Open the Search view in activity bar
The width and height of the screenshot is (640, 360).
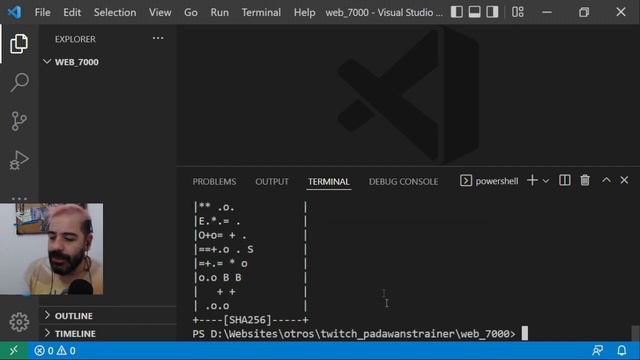(19, 82)
